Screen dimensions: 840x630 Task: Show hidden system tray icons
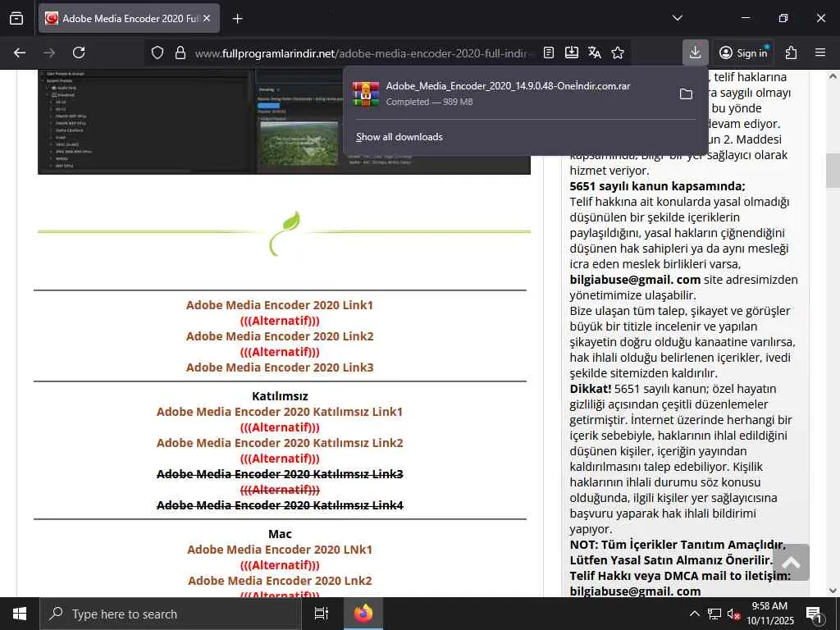click(x=694, y=614)
